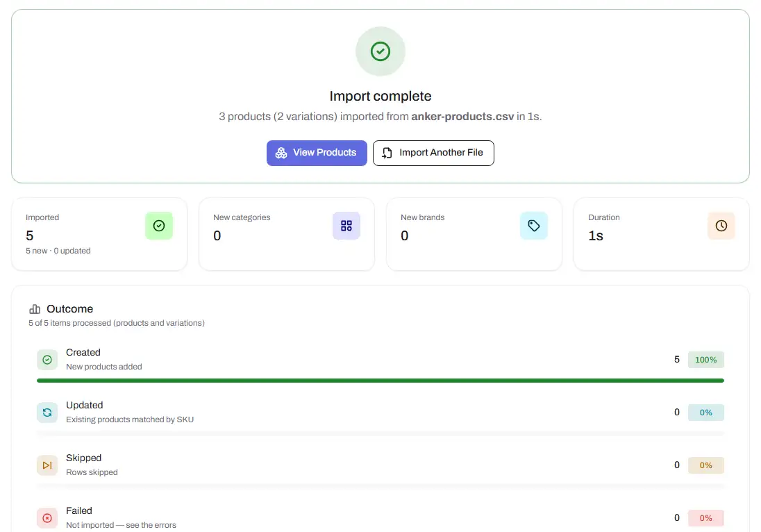Click the 0% badge in Updated row
Viewport: 761px width, 532px height.
coord(705,413)
